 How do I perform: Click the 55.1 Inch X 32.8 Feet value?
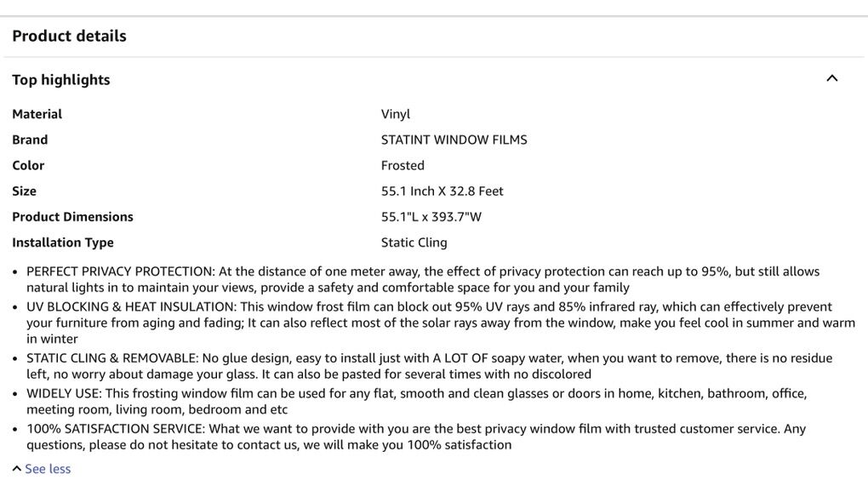tap(443, 191)
